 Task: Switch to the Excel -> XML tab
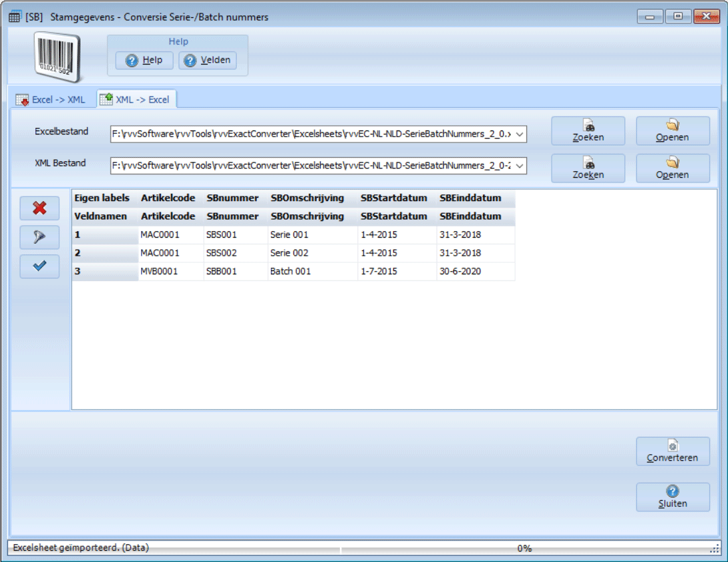(x=51, y=99)
